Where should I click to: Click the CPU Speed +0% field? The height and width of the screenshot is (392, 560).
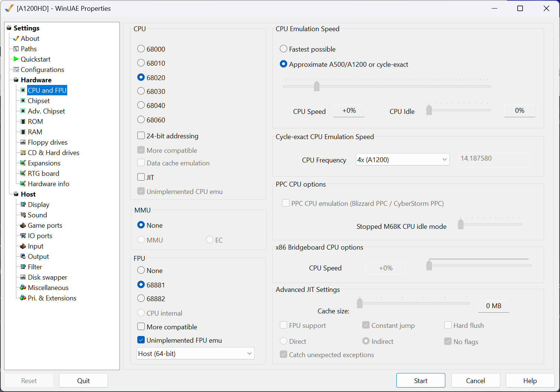349,111
